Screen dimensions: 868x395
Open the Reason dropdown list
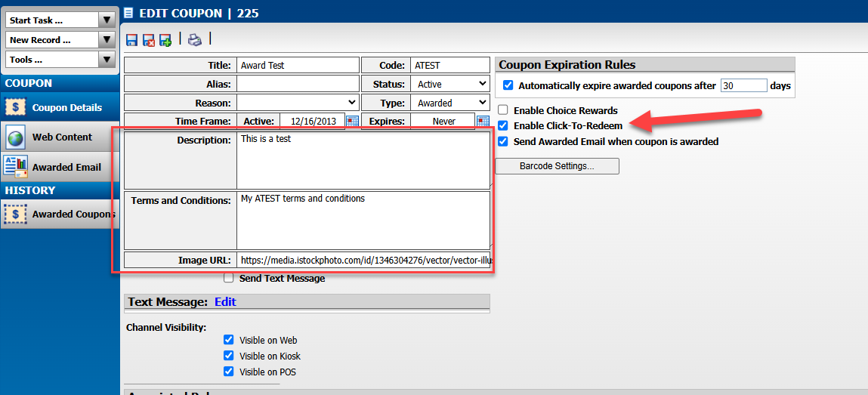(x=298, y=102)
